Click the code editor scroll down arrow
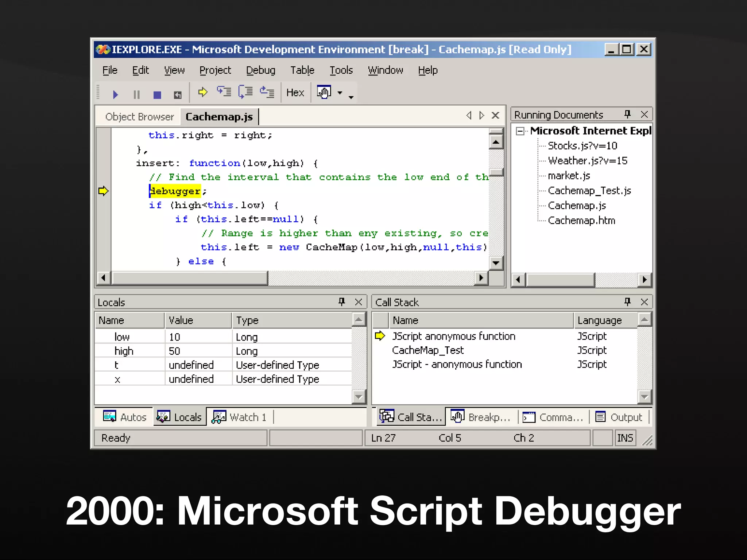Screen dimensions: 747x560 (496, 262)
